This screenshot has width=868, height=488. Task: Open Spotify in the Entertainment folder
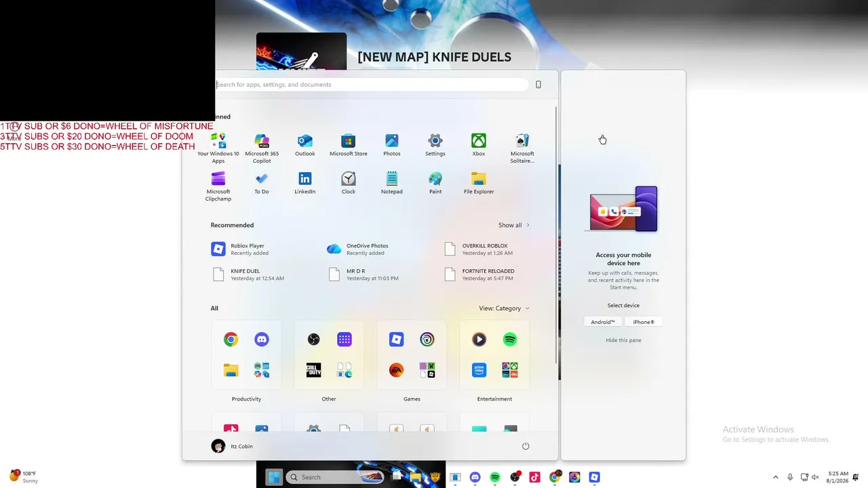(x=510, y=340)
